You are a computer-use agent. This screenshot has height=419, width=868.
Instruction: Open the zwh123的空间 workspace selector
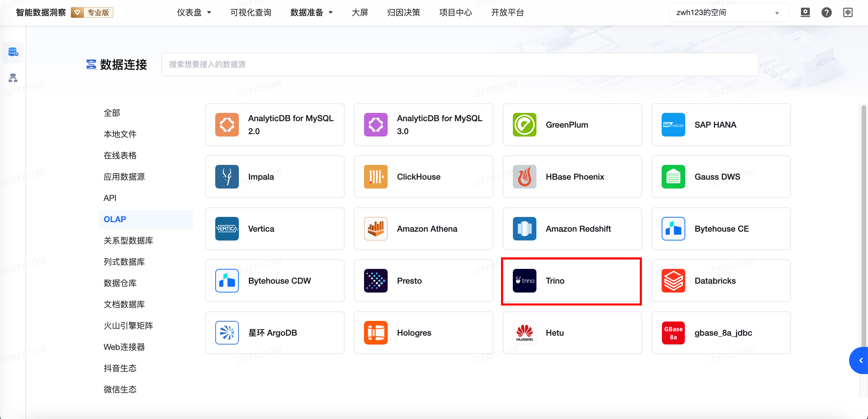pyautogui.click(x=729, y=12)
